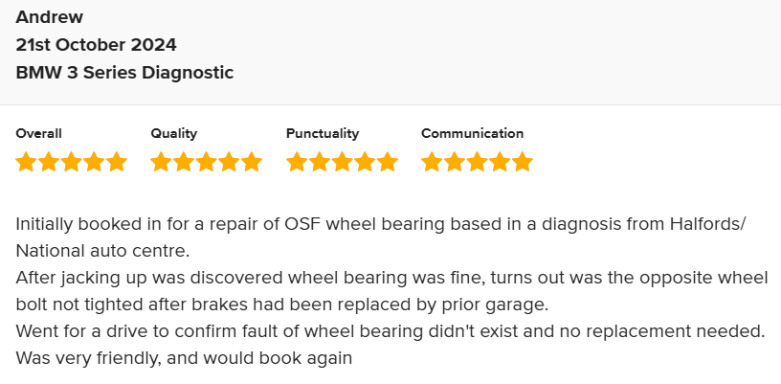The image size is (781, 384).
Task: Click the sentence 'Was very friendly, and would book again'
Action: coord(184,358)
